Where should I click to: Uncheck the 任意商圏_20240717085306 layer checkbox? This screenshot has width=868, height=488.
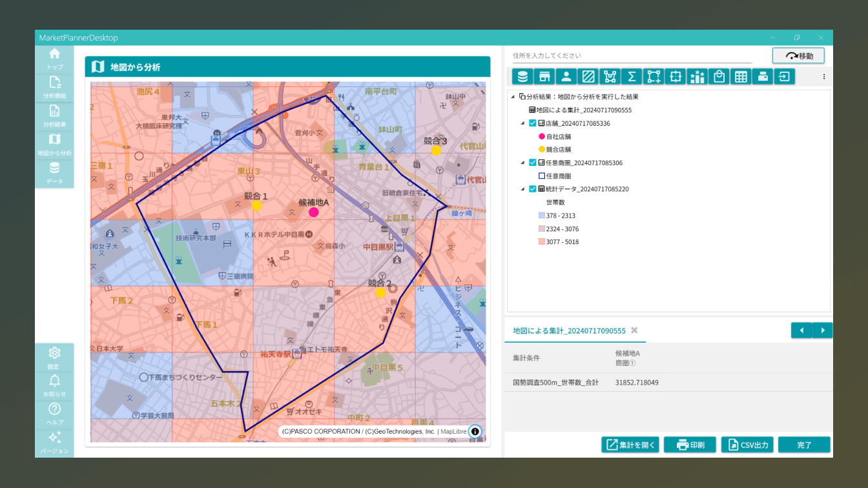click(533, 163)
